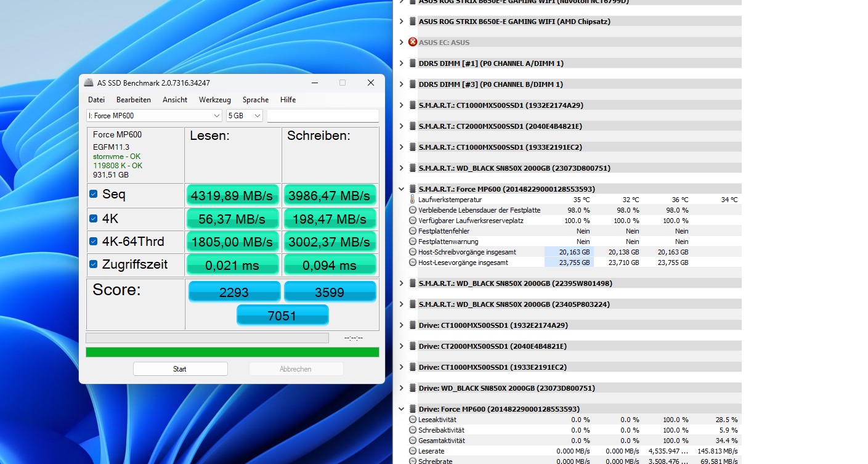Click the Zugriffszeit read value 0,021 ms

232,265
